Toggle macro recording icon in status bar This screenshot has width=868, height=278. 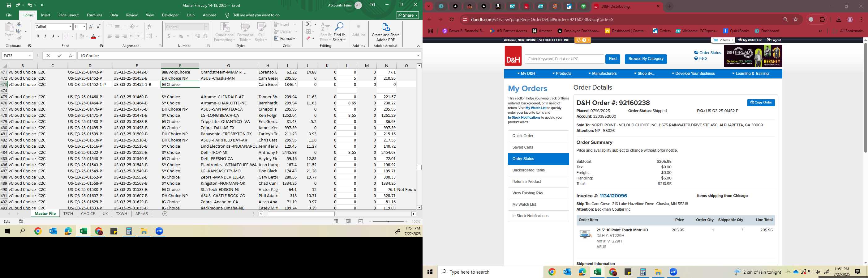click(x=21, y=221)
